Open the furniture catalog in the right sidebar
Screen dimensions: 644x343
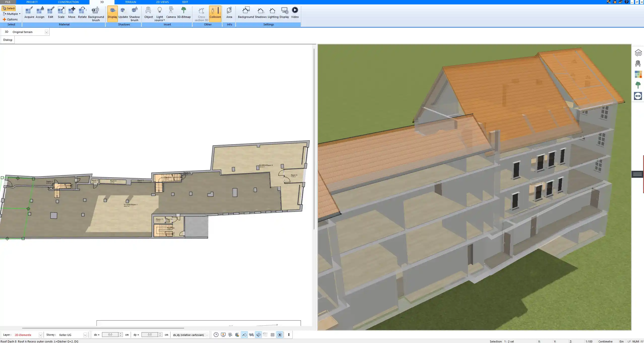point(638,63)
